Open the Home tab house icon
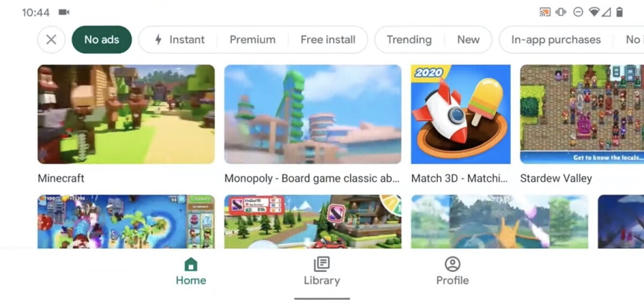644x304 pixels. 191,264
